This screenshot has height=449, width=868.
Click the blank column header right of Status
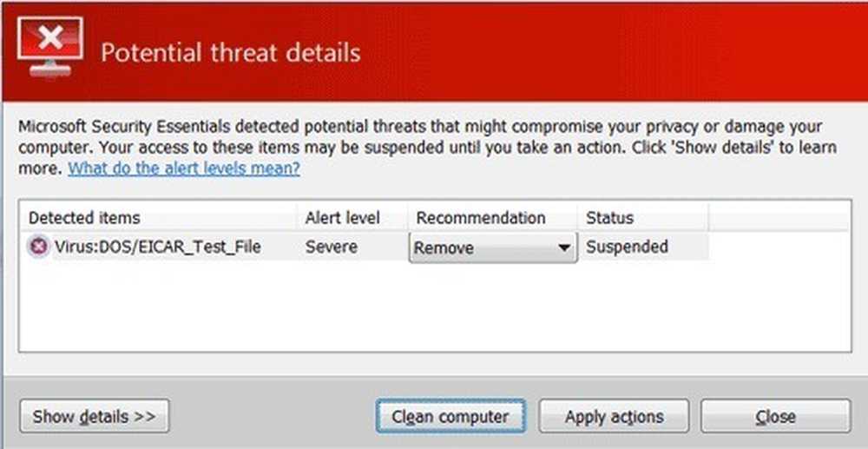point(779,218)
